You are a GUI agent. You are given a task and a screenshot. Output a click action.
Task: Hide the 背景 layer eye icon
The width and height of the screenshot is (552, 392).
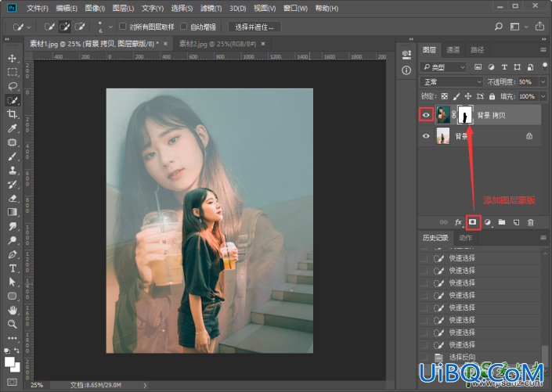pos(426,136)
